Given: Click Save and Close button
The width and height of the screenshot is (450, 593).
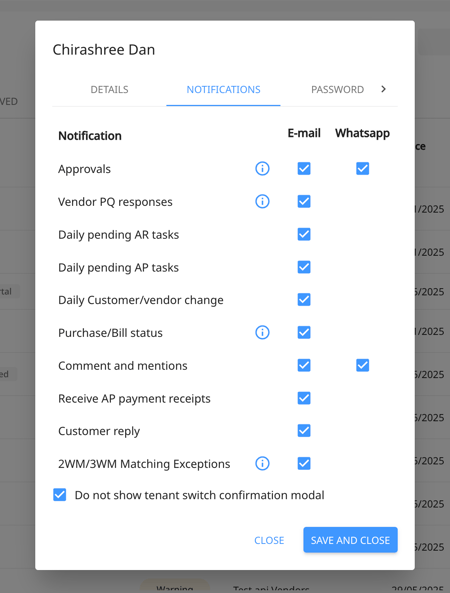Looking at the screenshot, I should pyautogui.click(x=350, y=540).
